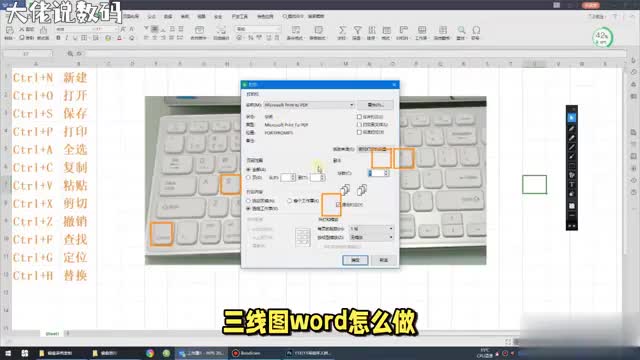Click the Chrome icon on the taskbar

tap(150, 353)
